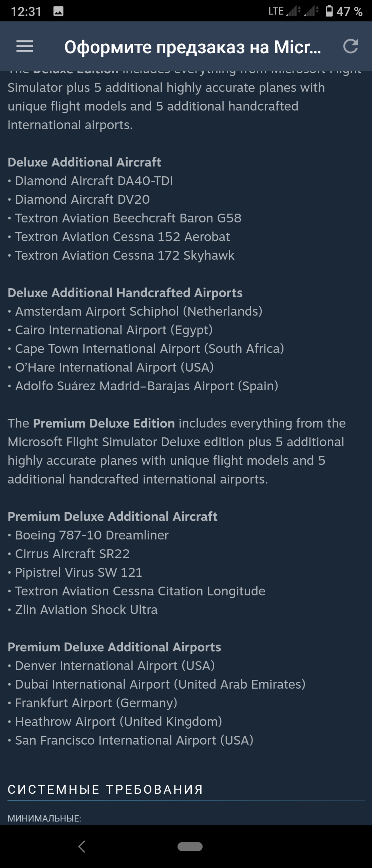Tap the 'Deluxe Additional Aircraft' heading
Image resolution: width=372 pixels, height=868 pixels.
point(84,162)
